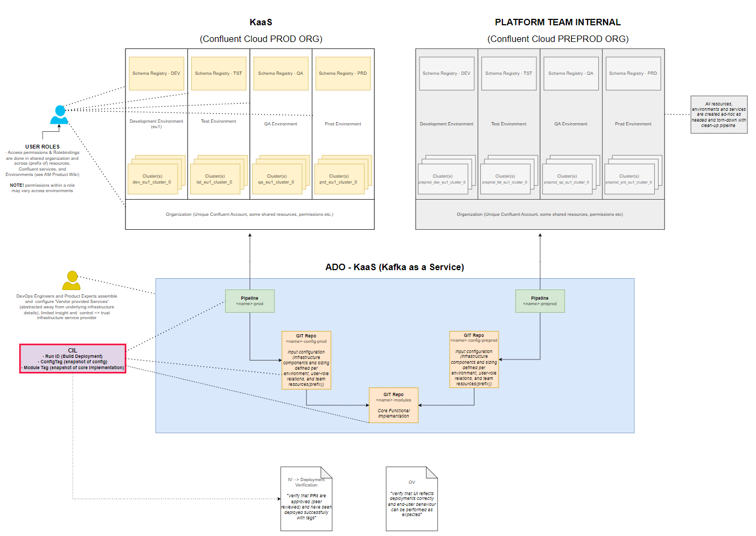Screen dimensions: 756x536
Task: Click gray preprod Schema Registry - QA box
Action: (571, 74)
